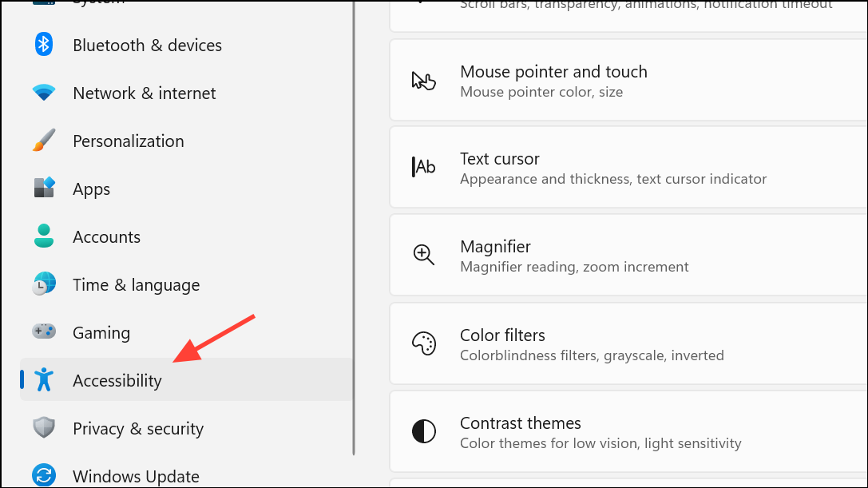This screenshot has width=868, height=488.
Task: Click the Gaming controller icon
Action: pyautogui.click(x=44, y=331)
